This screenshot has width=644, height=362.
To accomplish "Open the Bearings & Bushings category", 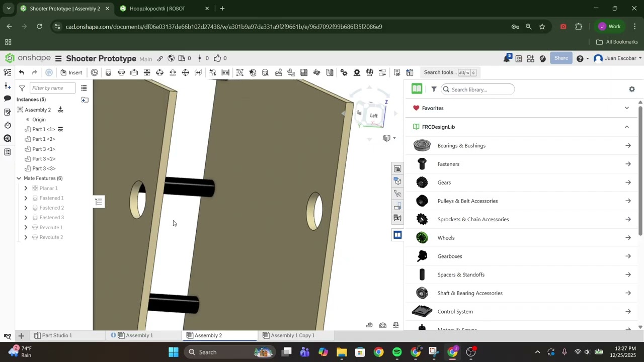I will pos(521,146).
